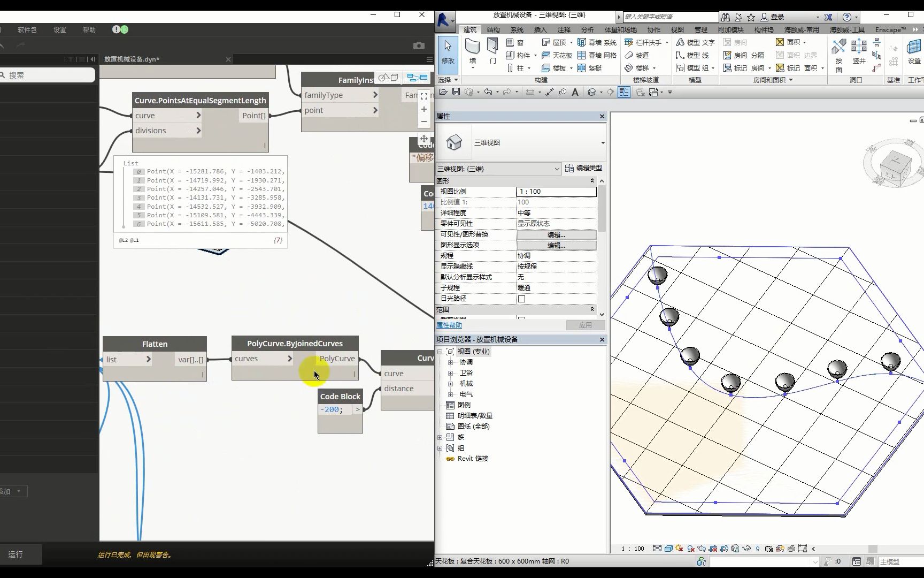
Task: Enable the 日光路径 checkbox in Properties
Action: (x=522, y=299)
